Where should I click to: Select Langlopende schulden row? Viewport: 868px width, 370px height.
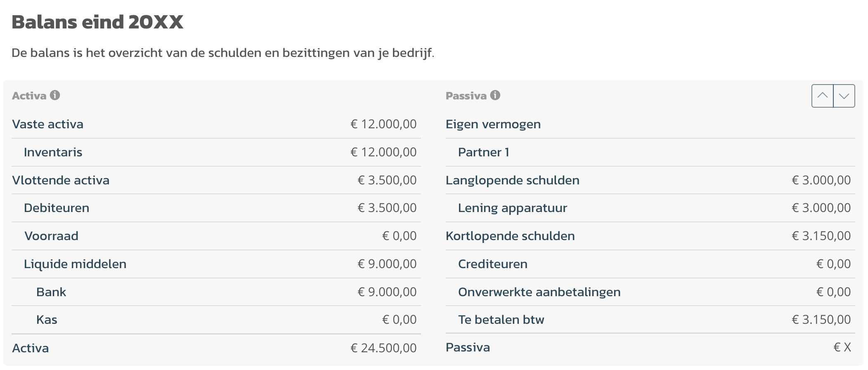pyautogui.click(x=650, y=180)
